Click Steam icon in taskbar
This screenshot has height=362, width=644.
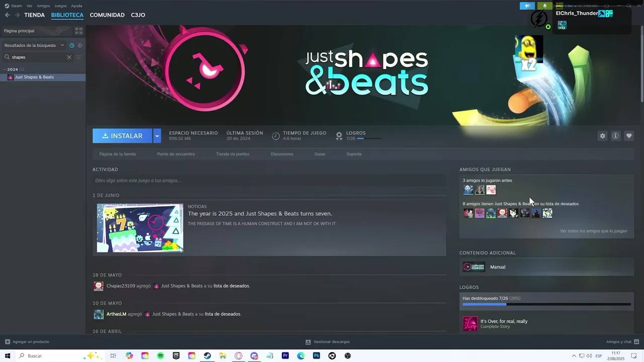[x=207, y=356]
